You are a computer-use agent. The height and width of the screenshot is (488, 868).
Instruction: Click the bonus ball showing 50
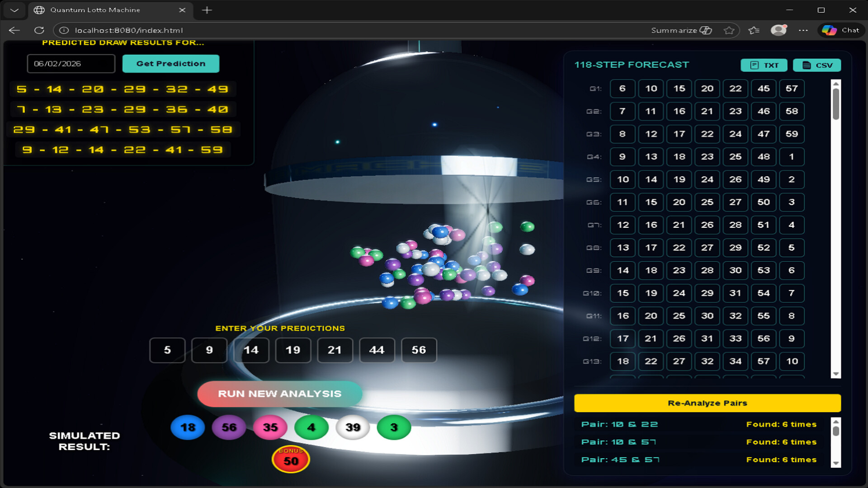[x=291, y=459]
